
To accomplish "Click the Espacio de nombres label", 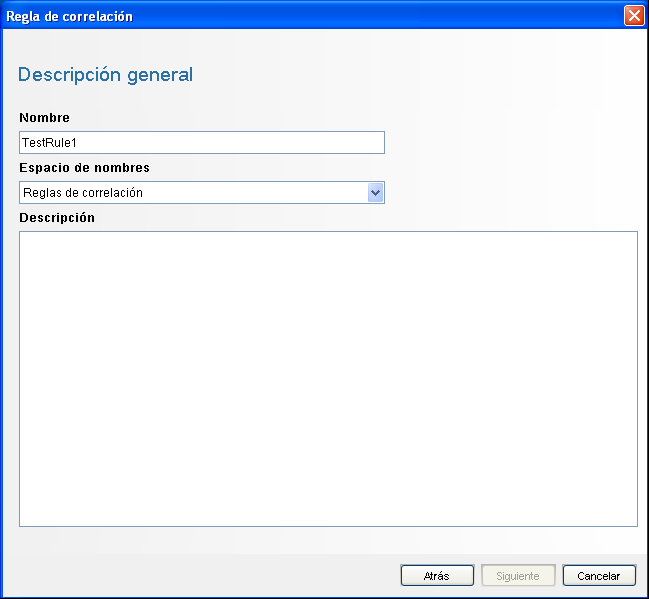I will (84, 168).
